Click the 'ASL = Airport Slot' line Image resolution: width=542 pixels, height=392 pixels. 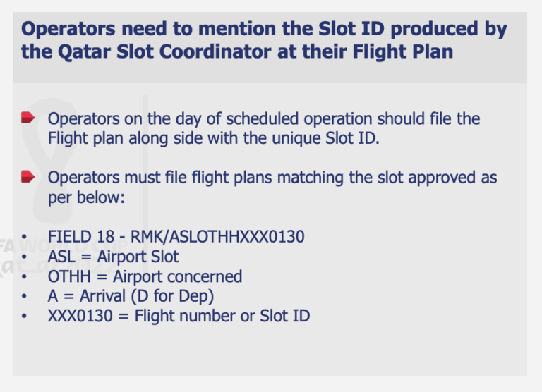tap(113, 257)
